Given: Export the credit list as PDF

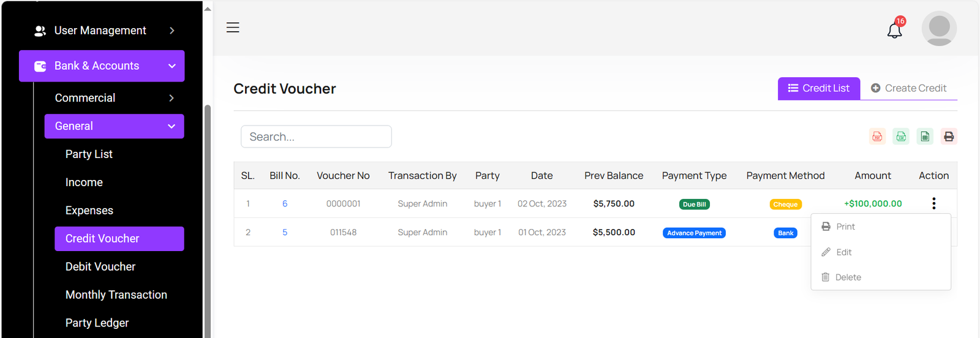Looking at the screenshot, I should (x=877, y=137).
